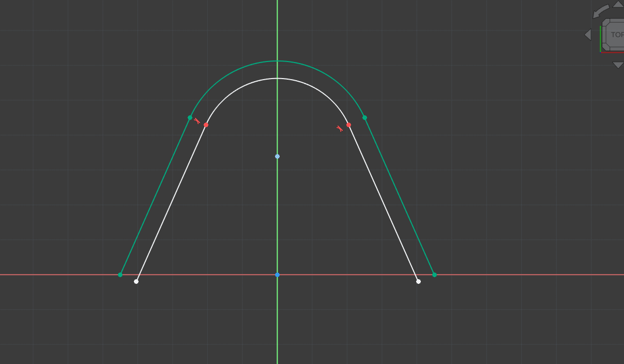This screenshot has width=624, height=364.
Task: Select the light blue arc center point
Action: tap(277, 156)
